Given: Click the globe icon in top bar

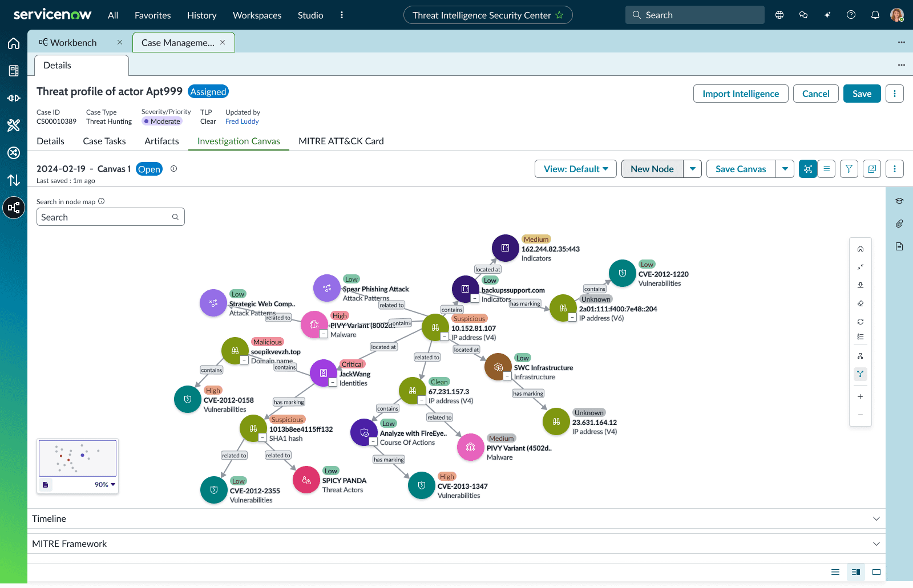Looking at the screenshot, I should tap(779, 15).
